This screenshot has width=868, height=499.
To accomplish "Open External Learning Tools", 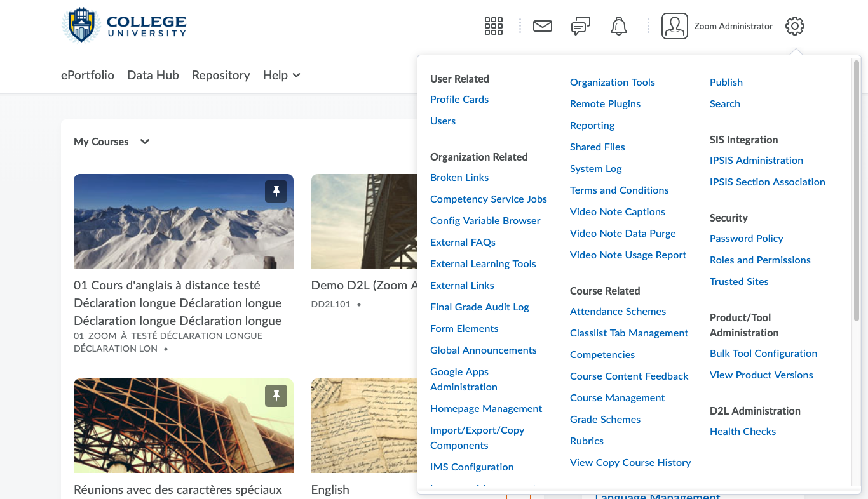I will [x=483, y=264].
